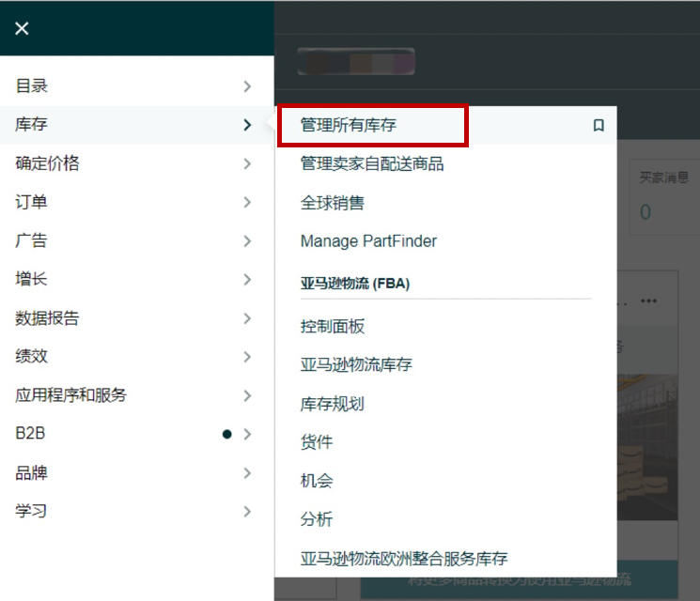
Task: Expand the 确定价格 submenu arrow
Action: 247,163
